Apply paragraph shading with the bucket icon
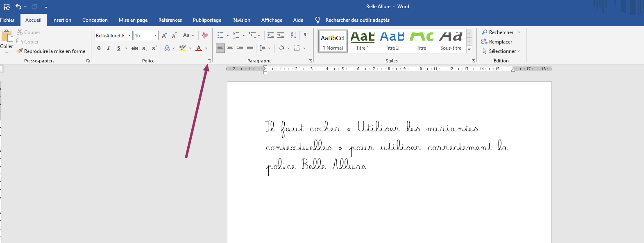 coord(281,48)
